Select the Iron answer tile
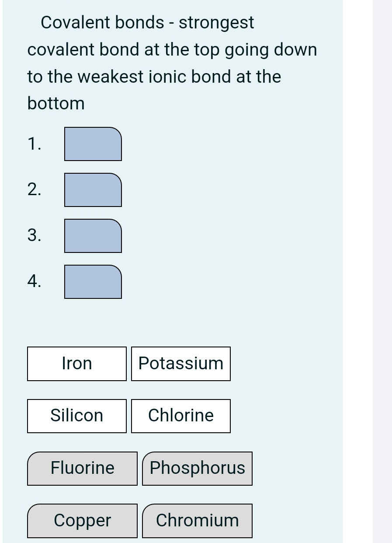Image resolution: width=392 pixels, height=543 pixels. (x=76, y=363)
